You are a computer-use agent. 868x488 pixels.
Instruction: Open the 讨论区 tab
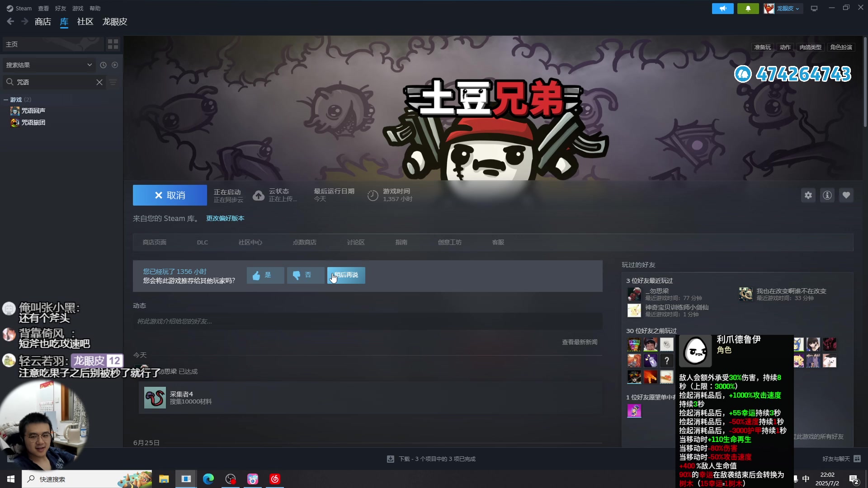[x=356, y=243]
